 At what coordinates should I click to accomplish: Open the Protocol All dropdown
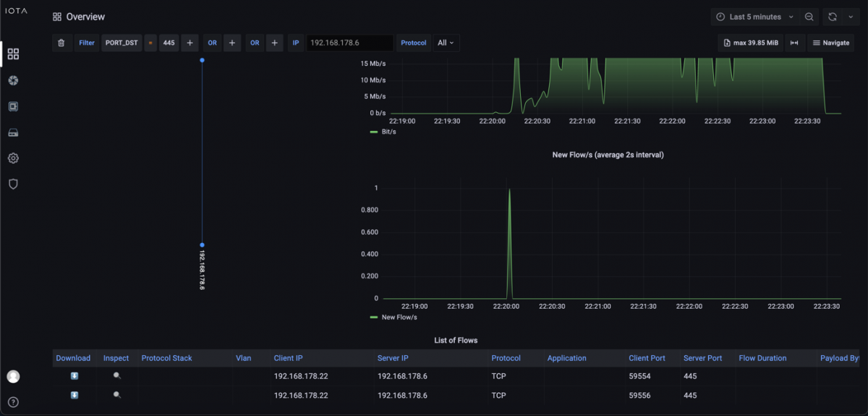click(x=446, y=43)
